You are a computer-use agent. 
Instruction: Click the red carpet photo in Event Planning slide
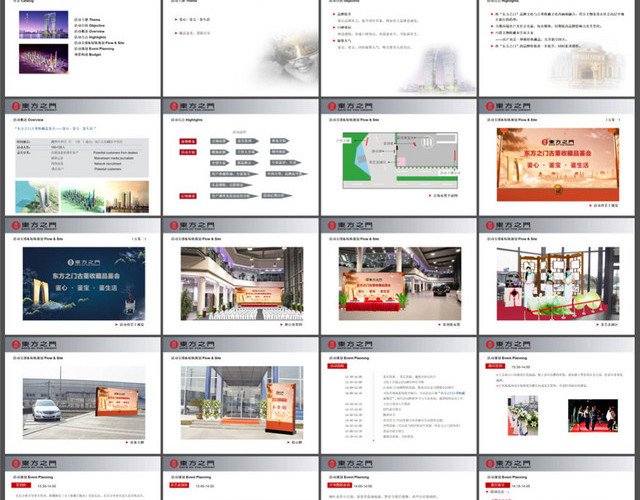593,416
